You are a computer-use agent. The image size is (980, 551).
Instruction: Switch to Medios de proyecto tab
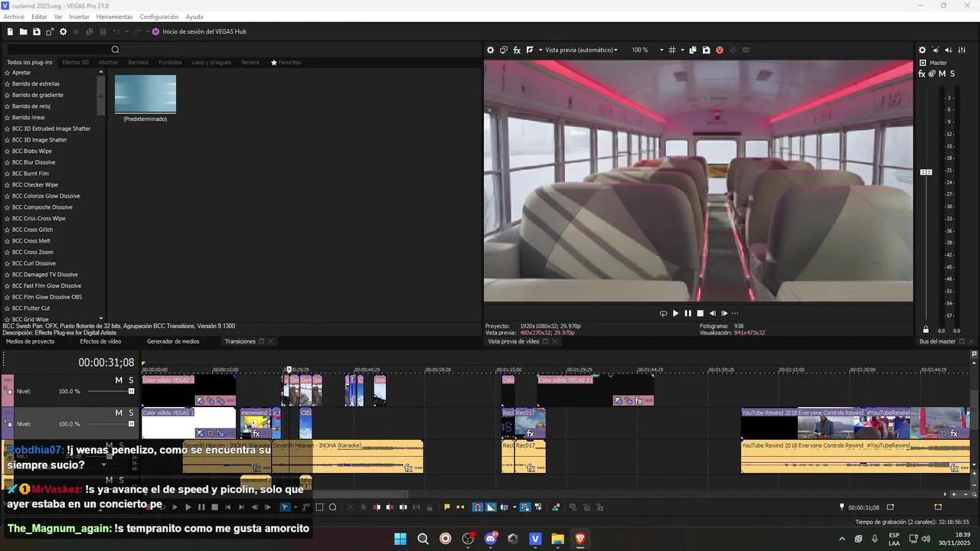pos(30,341)
